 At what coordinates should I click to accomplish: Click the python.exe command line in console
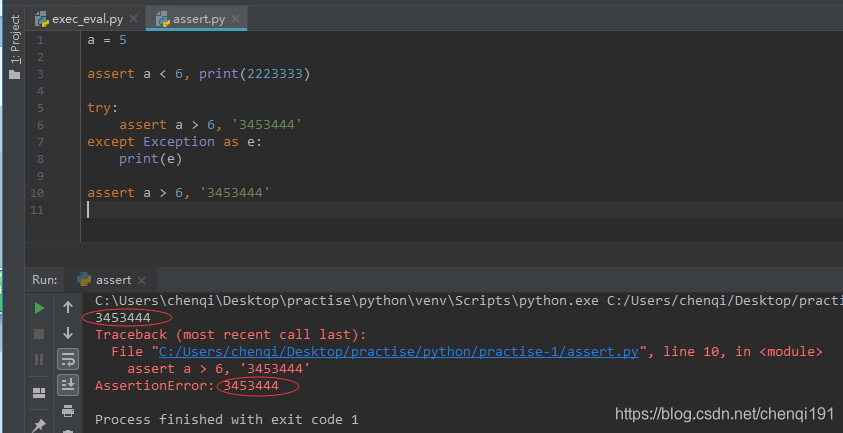tap(469, 301)
